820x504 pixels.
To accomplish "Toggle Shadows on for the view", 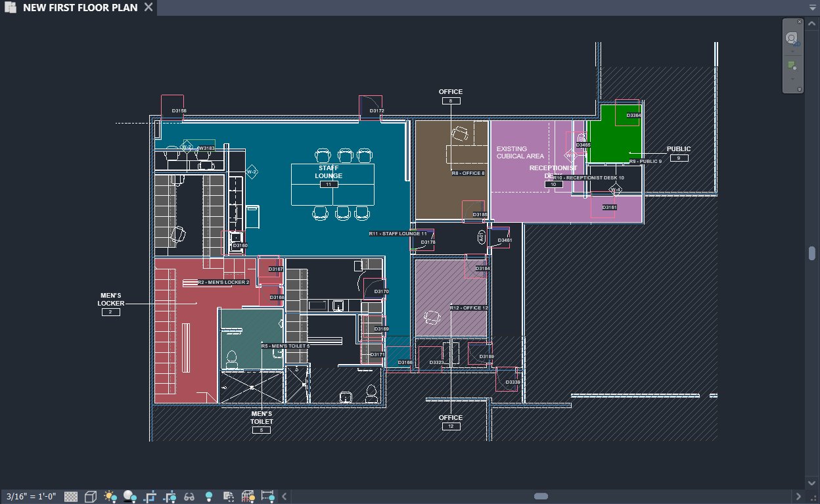I will [x=130, y=496].
